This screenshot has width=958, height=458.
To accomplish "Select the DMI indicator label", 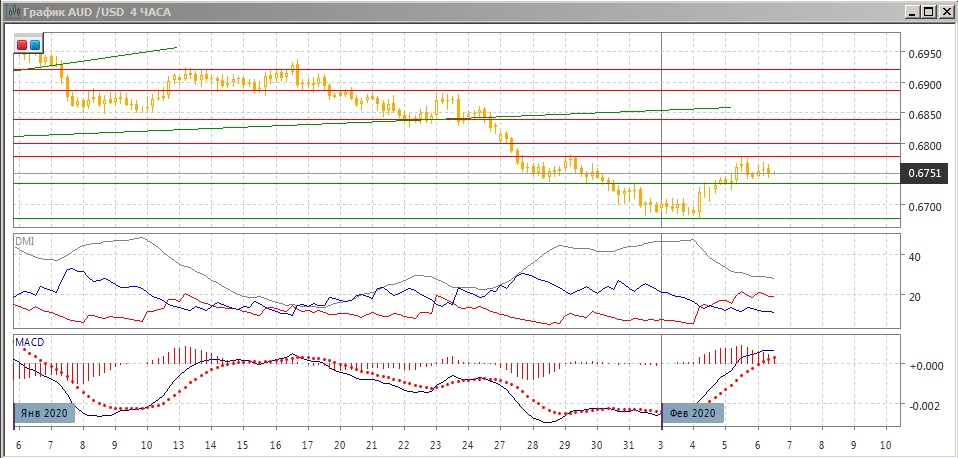I will [22, 240].
